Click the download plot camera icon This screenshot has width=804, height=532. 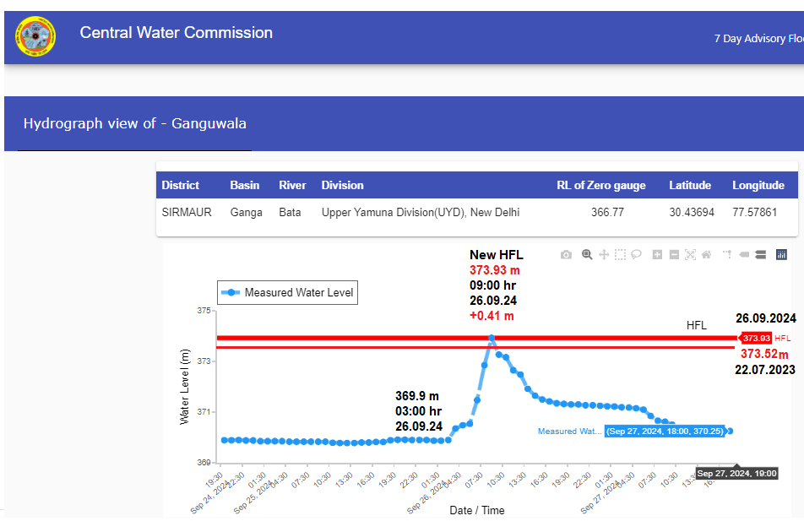click(567, 255)
